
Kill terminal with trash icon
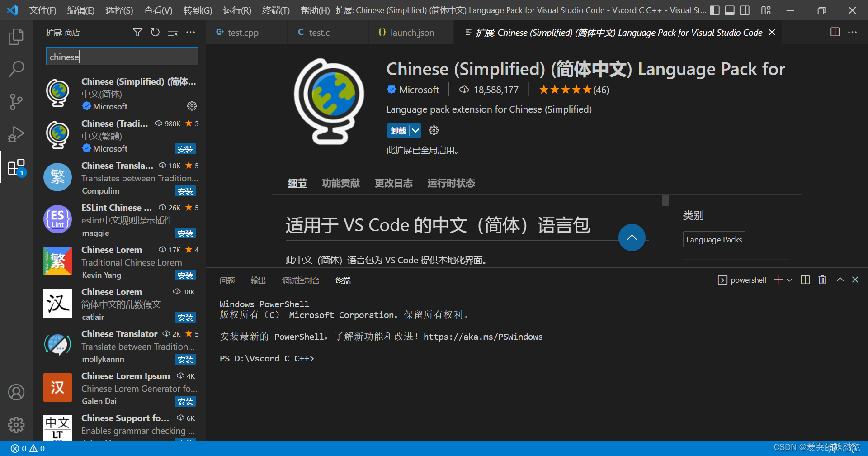coord(822,280)
